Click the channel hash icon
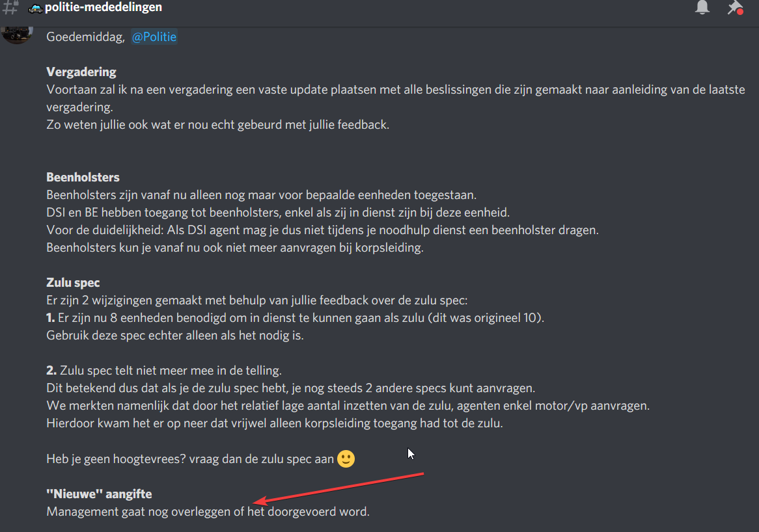This screenshot has height=532, width=759. [x=10, y=7]
